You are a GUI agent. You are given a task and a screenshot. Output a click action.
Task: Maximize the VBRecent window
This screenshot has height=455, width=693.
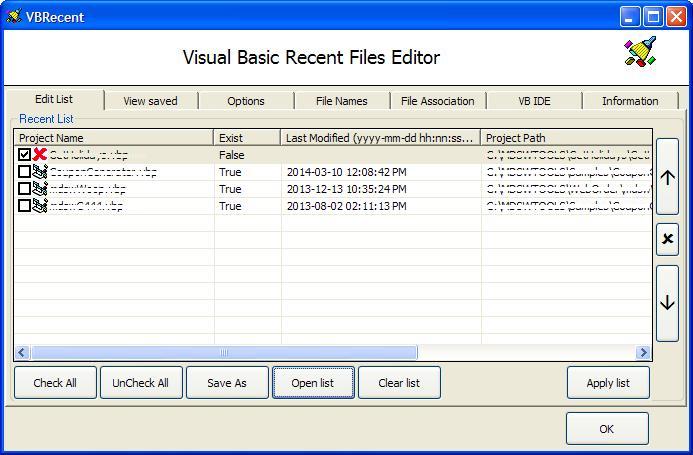(653, 17)
